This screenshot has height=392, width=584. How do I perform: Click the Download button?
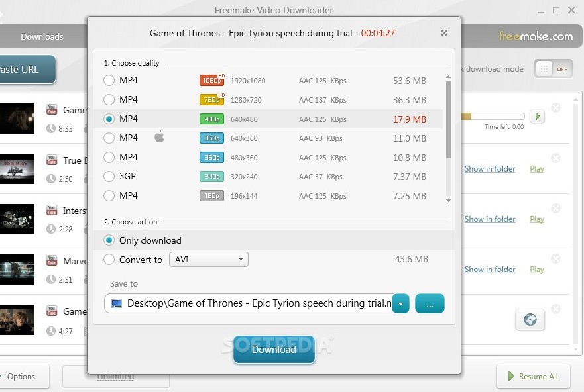pos(274,349)
